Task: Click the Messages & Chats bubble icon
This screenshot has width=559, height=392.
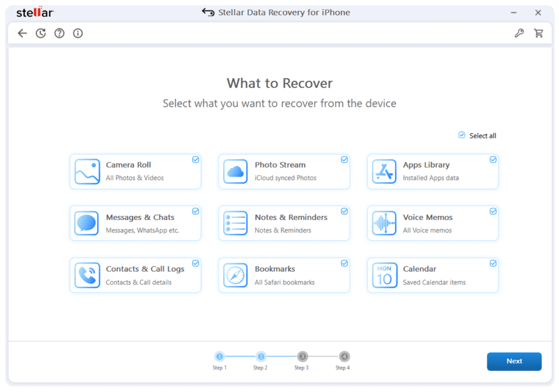Action: [87, 223]
